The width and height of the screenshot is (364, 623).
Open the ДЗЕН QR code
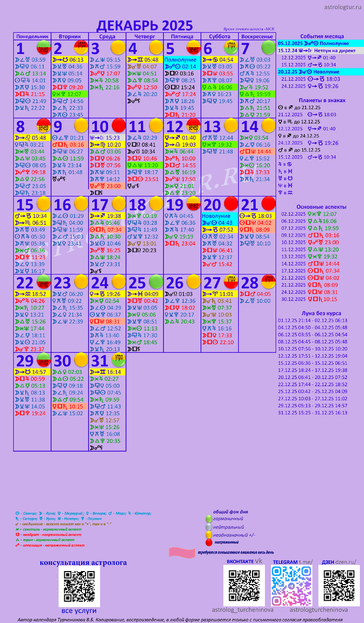(x=339, y=586)
